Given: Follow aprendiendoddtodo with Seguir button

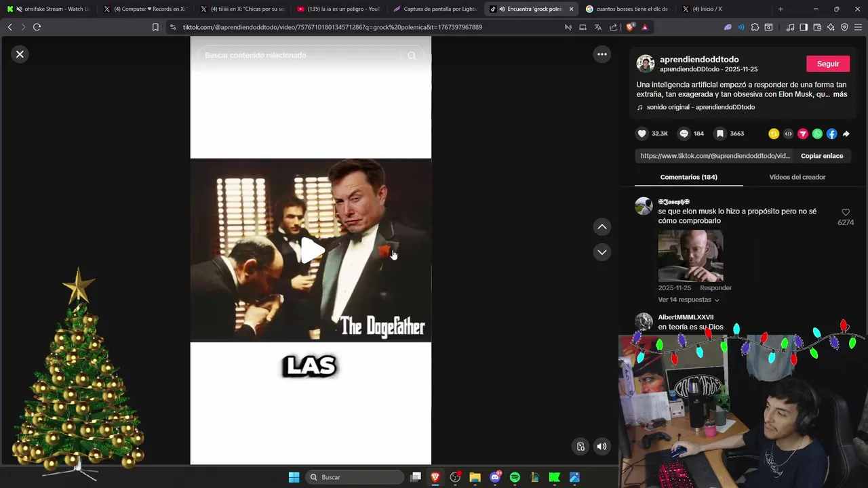Looking at the screenshot, I should 827,64.
